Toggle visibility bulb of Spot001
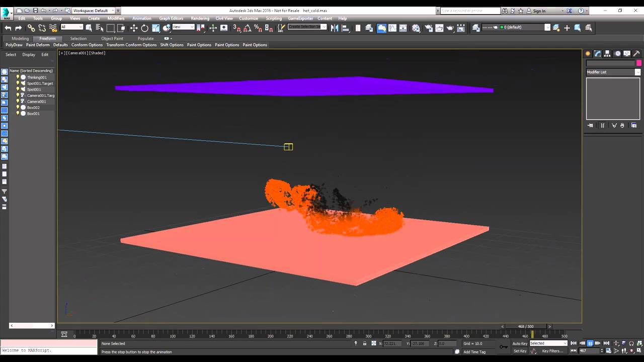 18,89
